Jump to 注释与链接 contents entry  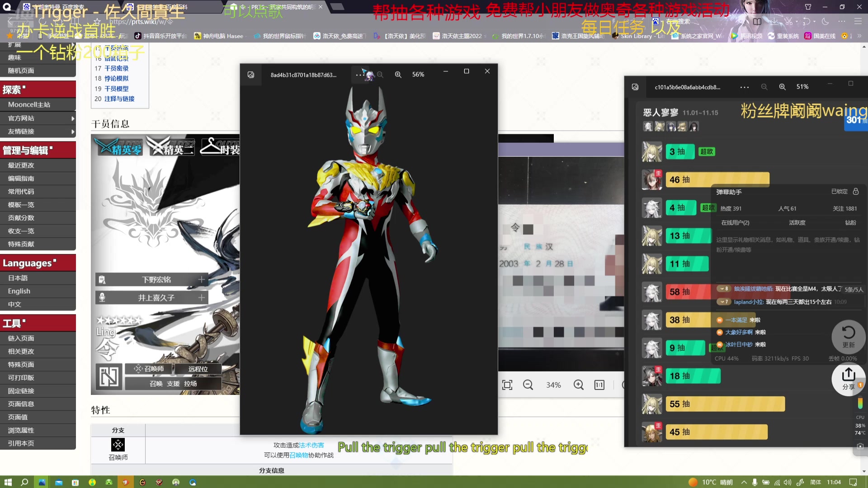(119, 99)
